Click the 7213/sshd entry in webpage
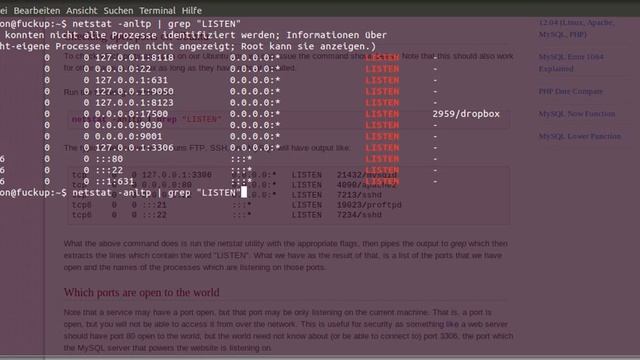The width and height of the screenshot is (640, 360). coord(359,195)
